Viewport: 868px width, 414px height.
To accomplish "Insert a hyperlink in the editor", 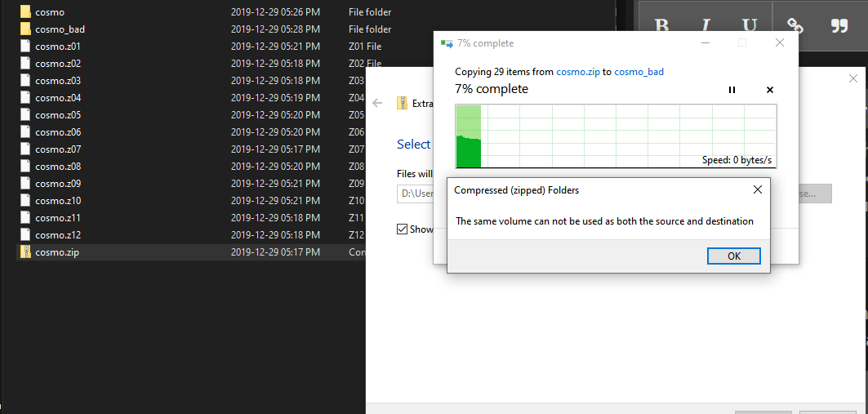I will [x=795, y=26].
